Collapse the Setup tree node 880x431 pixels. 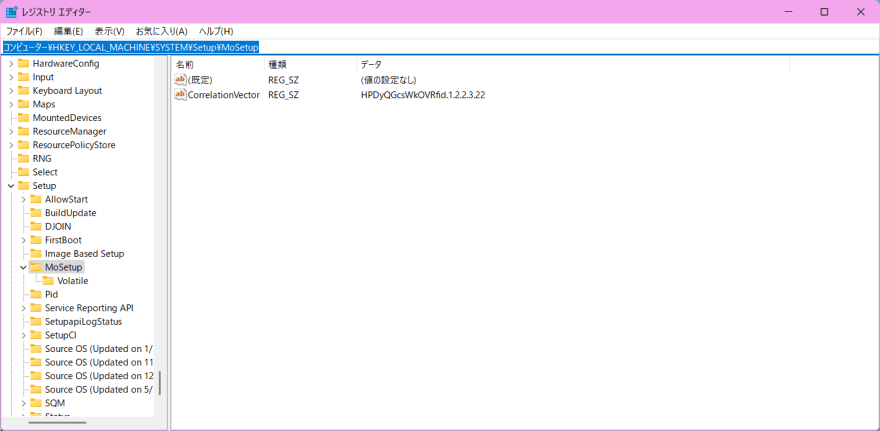(x=11, y=186)
